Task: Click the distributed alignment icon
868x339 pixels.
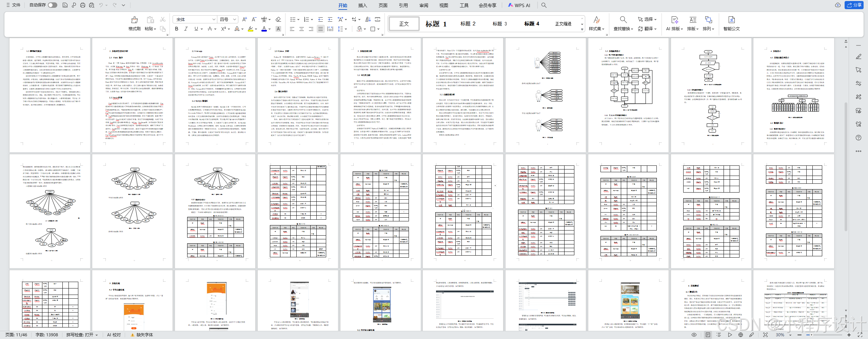Action: coord(330,29)
